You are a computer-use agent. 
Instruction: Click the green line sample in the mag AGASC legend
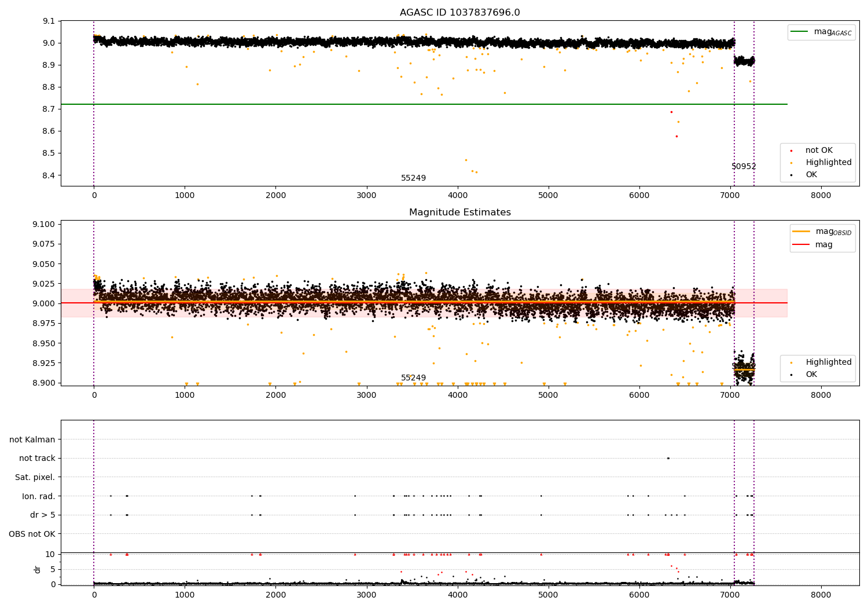click(x=800, y=32)
